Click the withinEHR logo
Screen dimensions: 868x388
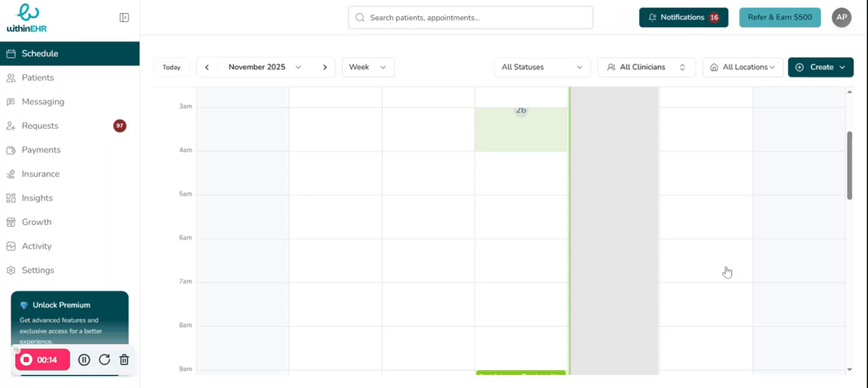[27, 17]
